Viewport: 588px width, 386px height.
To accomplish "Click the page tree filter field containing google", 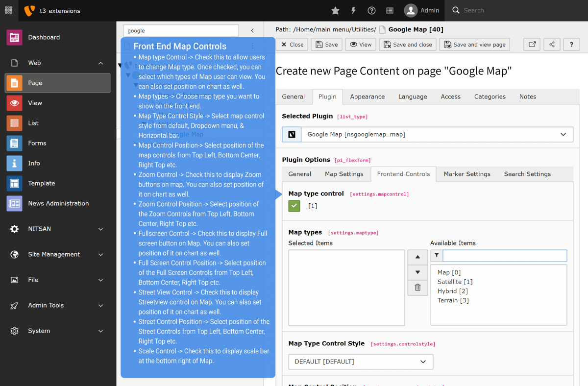I will tap(181, 30).
